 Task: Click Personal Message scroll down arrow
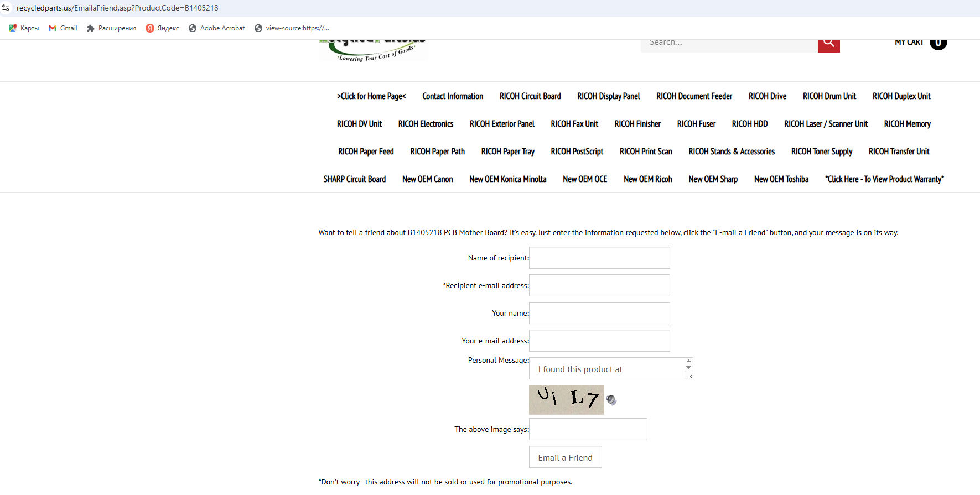point(688,367)
